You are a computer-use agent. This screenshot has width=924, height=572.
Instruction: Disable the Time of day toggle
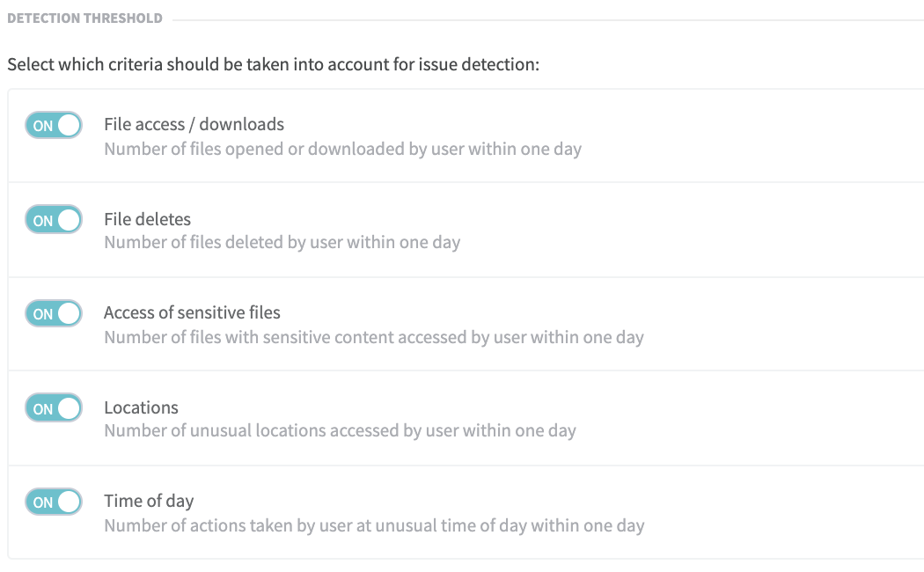[54, 502]
